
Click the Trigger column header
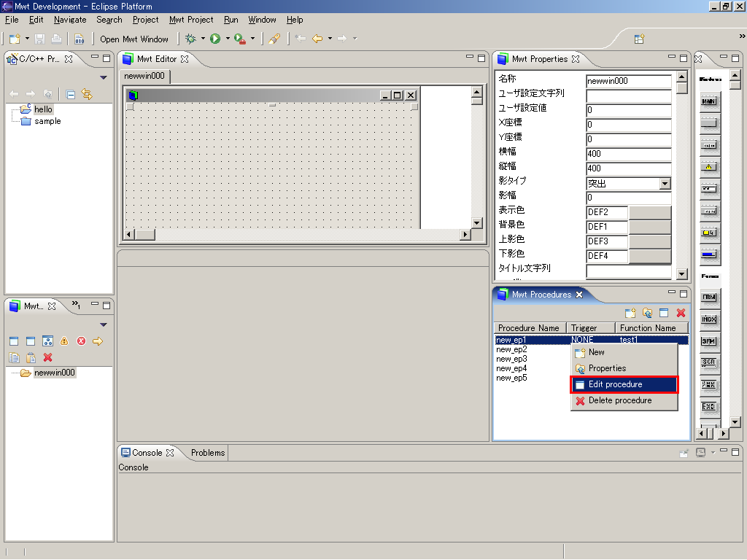(x=591, y=328)
